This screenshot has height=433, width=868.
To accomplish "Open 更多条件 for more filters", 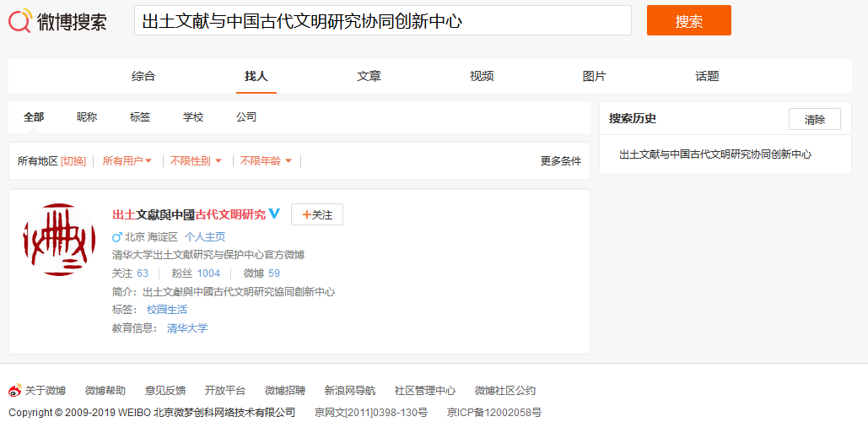I will [561, 161].
